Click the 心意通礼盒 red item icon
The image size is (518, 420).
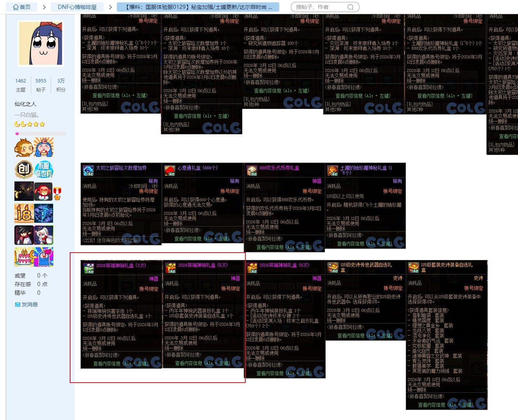tap(169, 171)
